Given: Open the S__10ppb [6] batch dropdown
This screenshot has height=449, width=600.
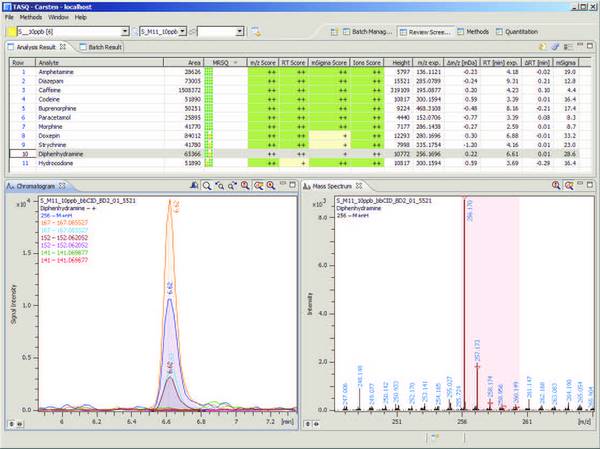Looking at the screenshot, I should tap(125, 32).
